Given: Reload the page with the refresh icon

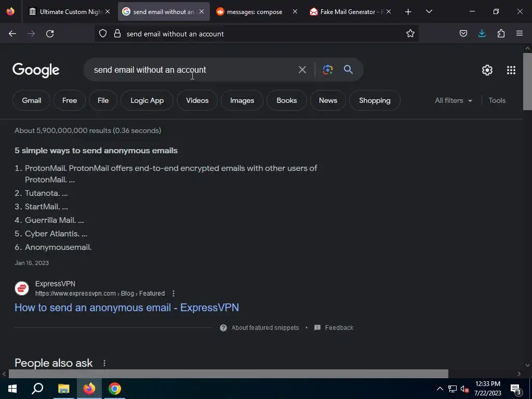Looking at the screenshot, I should (x=50, y=34).
